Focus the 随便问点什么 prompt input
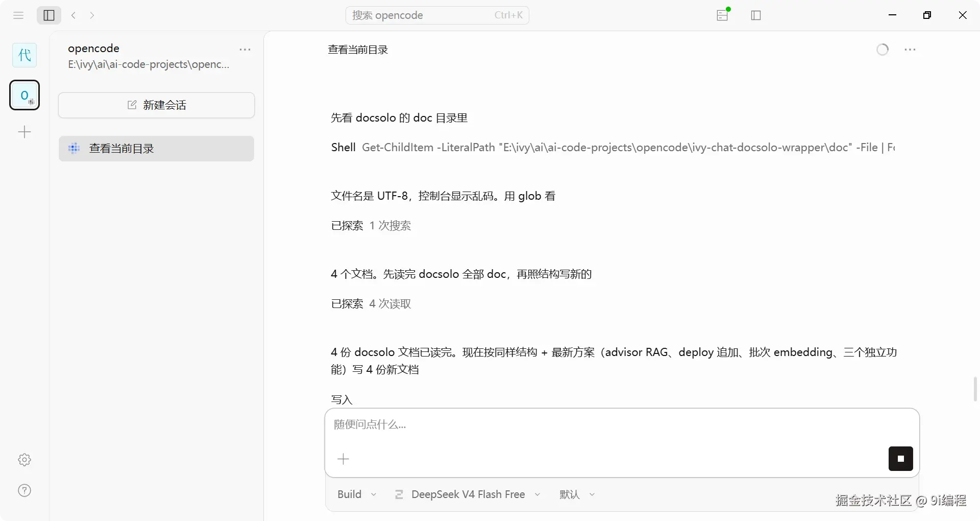The height and width of the screenshot is (521, 980). click(622, 425)
